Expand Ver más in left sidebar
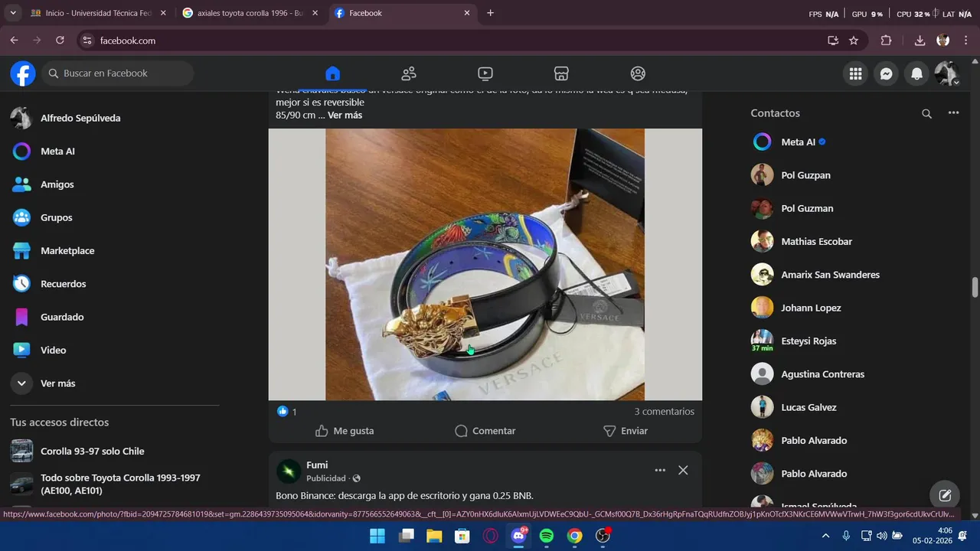Screen dimensions: 980x551 tap(113, 383)
